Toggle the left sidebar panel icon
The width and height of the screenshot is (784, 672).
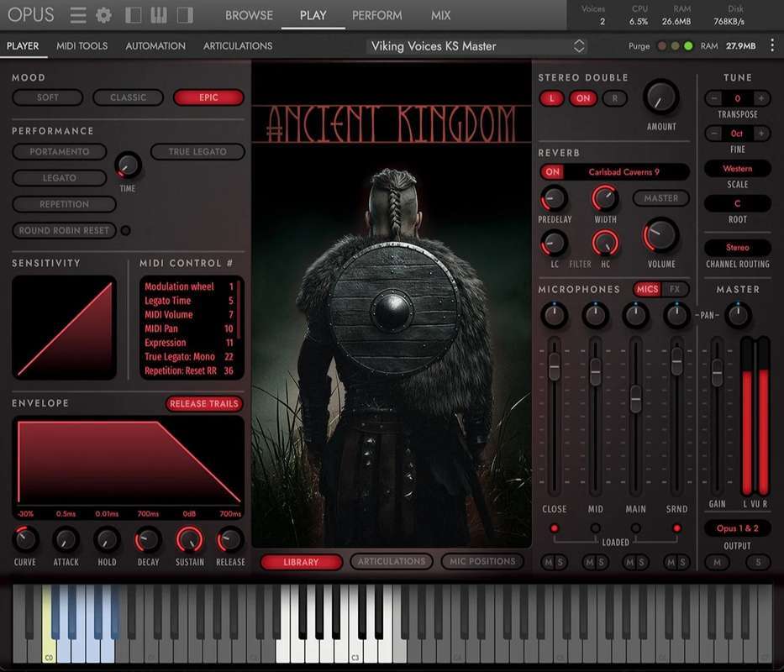133,15
